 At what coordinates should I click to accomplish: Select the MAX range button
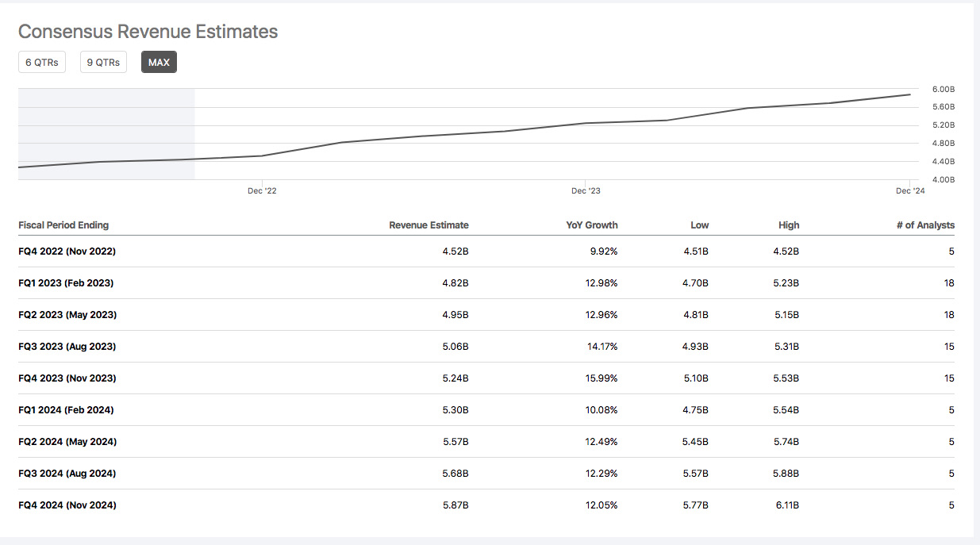[x=159, y=62]
